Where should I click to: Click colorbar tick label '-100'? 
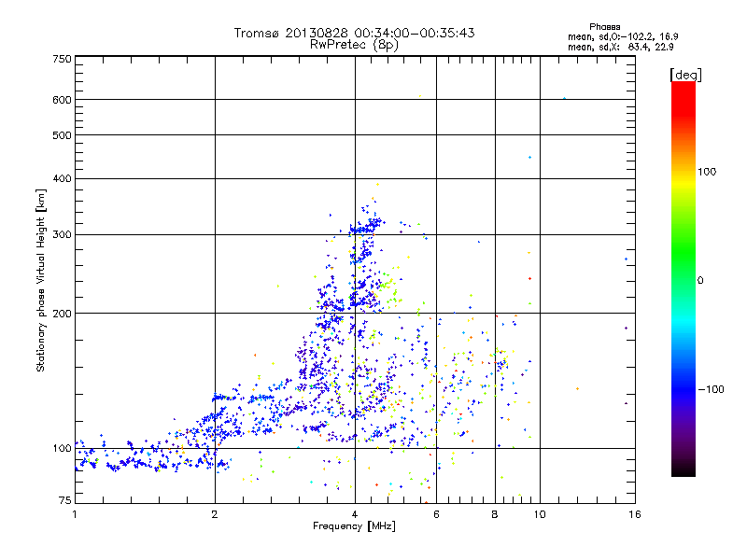tap(711, 389)
